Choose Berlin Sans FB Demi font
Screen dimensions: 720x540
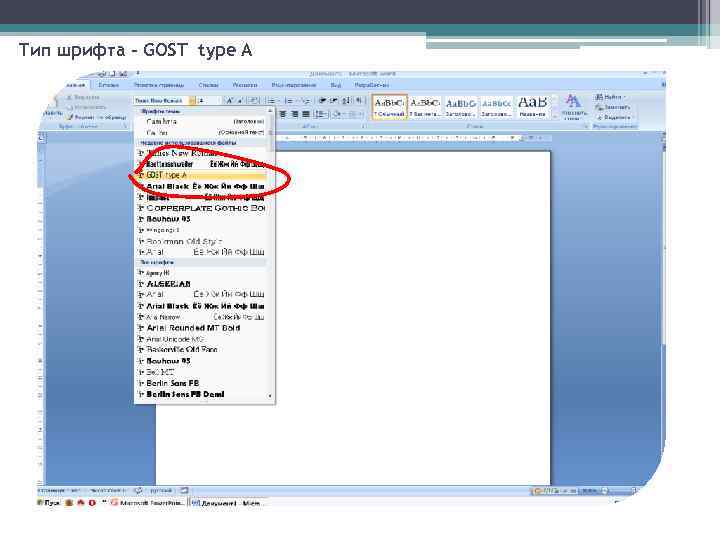point(202,394)
